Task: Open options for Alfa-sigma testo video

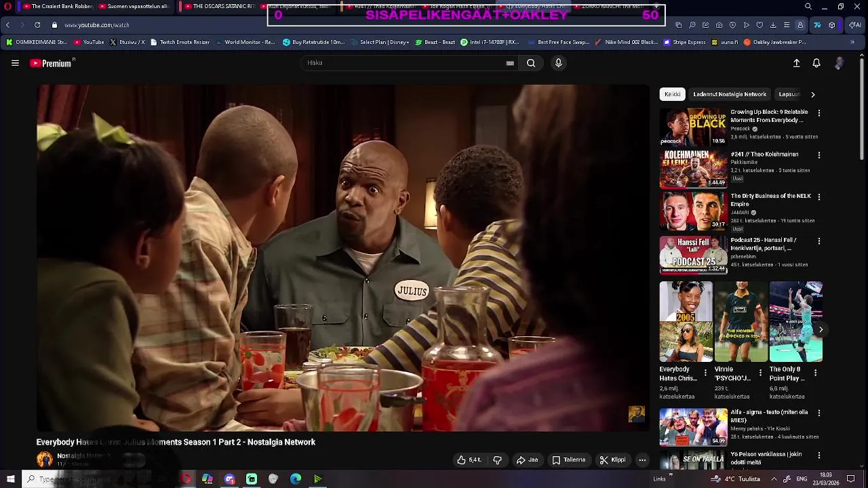Action: click(818, 413)
